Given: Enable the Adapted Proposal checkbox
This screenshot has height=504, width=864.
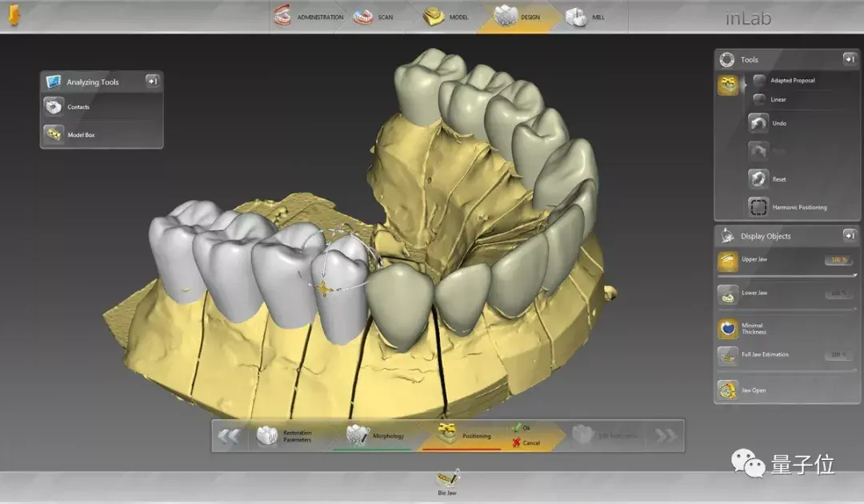Looking at the screenshot, I should tap(759, 81).
